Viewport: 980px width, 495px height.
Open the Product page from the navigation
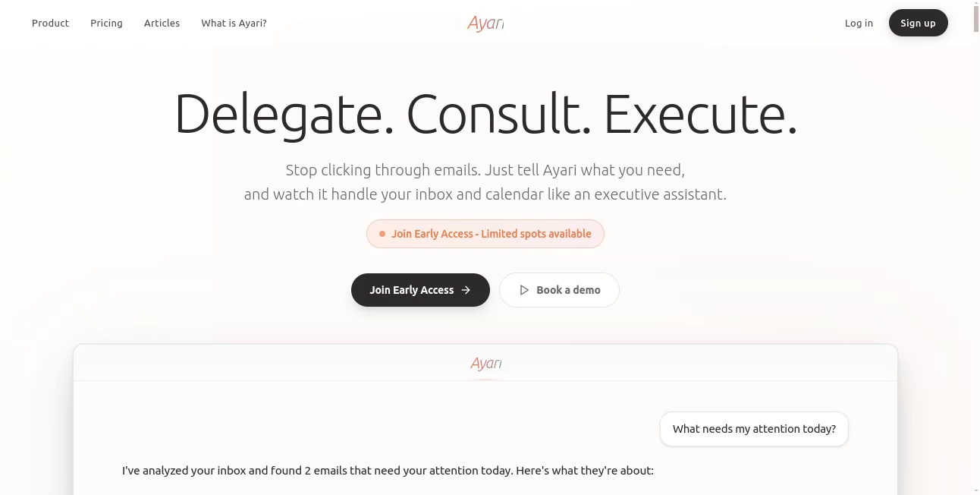50,23
